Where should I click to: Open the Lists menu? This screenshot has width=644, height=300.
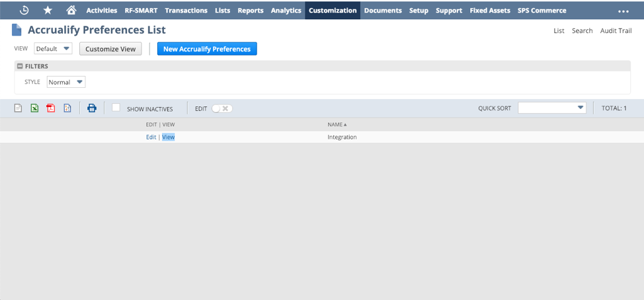[x=222, y=11]
